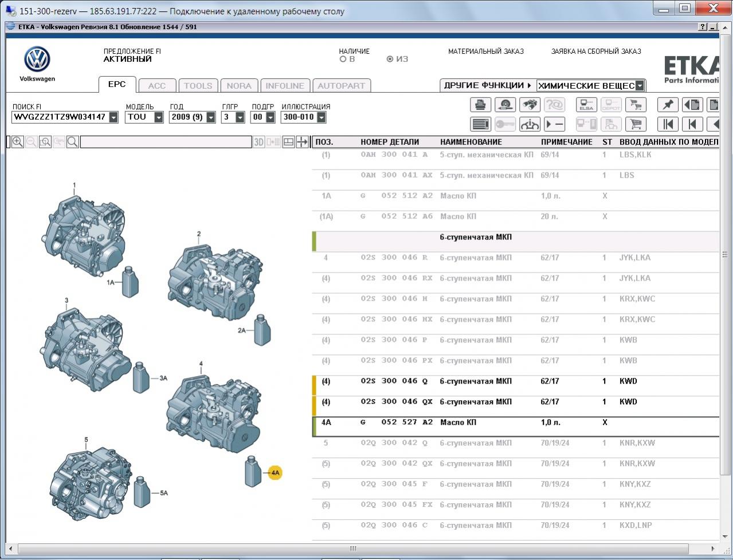The image size is (733, 560).
Task: Switch to the ACC tab
Action: 156,86
